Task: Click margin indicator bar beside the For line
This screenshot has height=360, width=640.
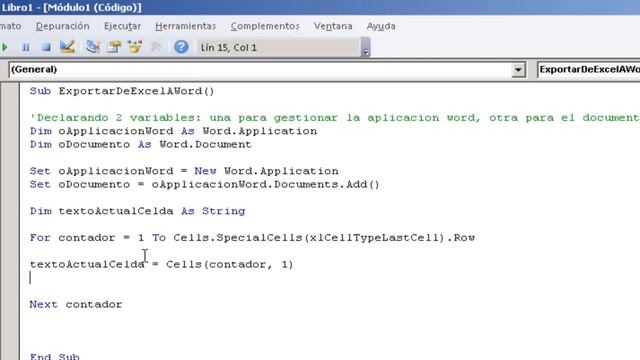Action: tap(9, 238)
